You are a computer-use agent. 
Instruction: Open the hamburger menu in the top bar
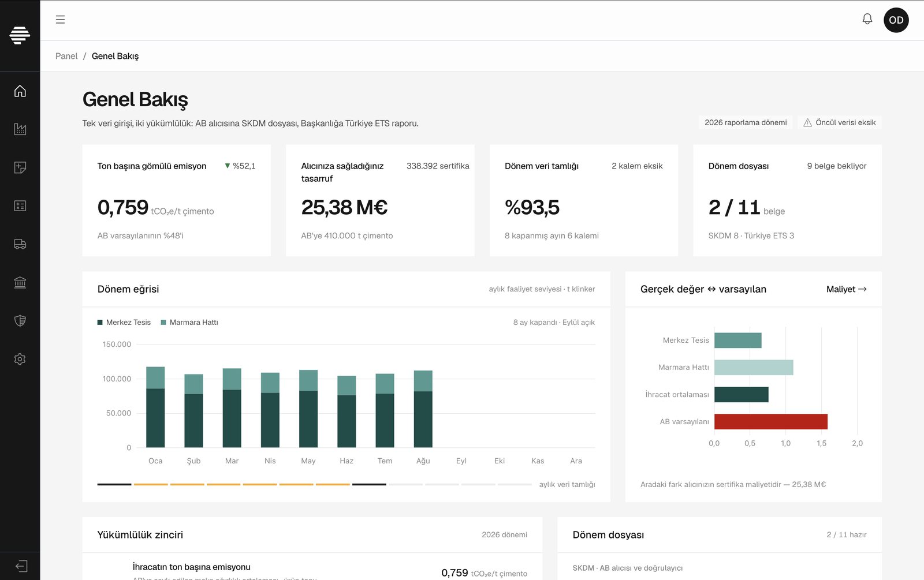point(60,20)
